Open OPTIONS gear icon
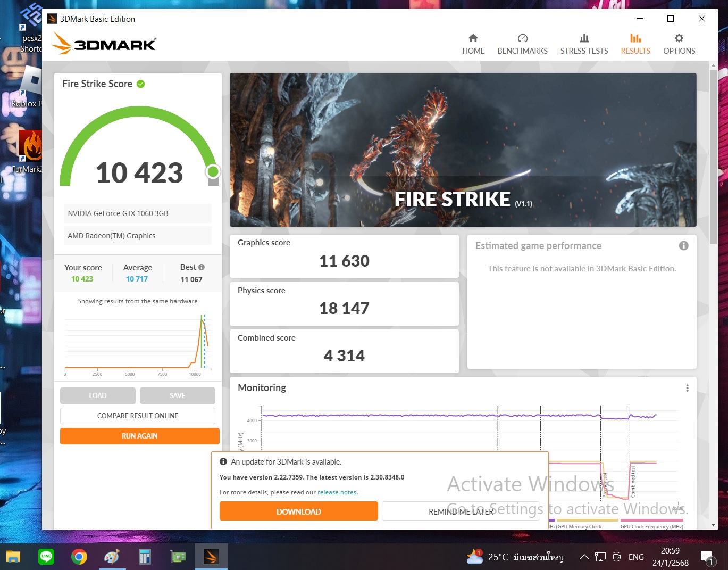The width and height of the screenshot is (728, 570). 679,38
